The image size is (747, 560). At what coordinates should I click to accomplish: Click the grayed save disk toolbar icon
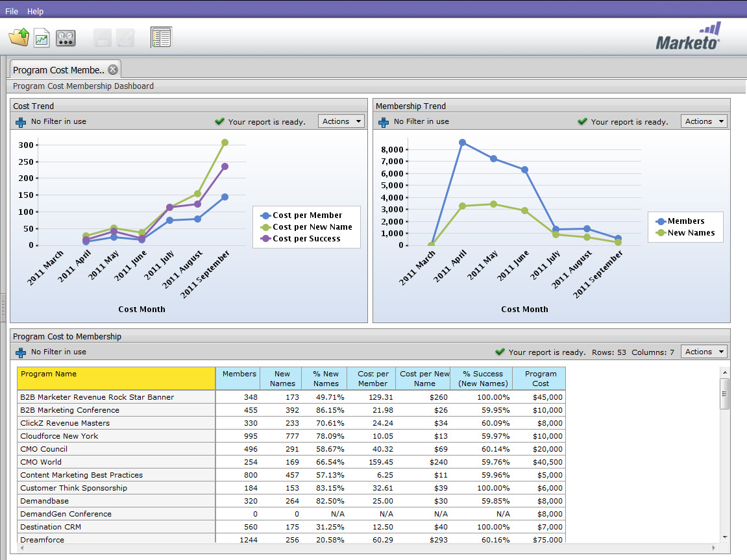click(103, 38)
